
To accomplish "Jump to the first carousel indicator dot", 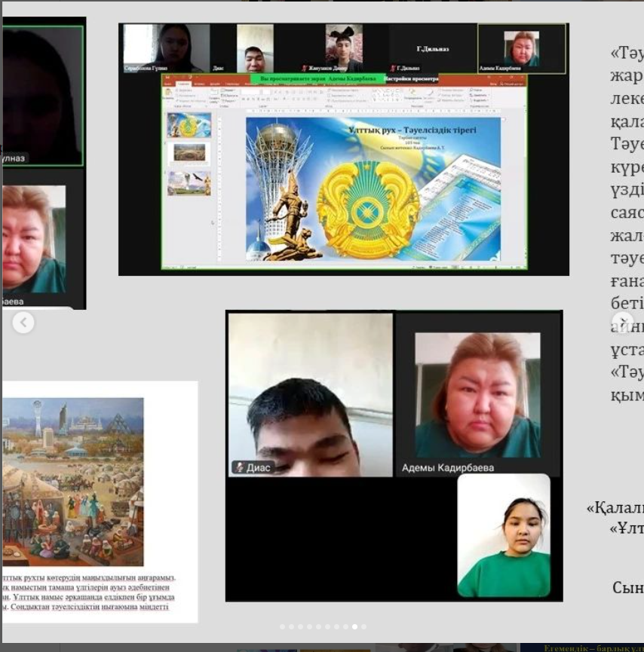I will click(x=283, y=626).
